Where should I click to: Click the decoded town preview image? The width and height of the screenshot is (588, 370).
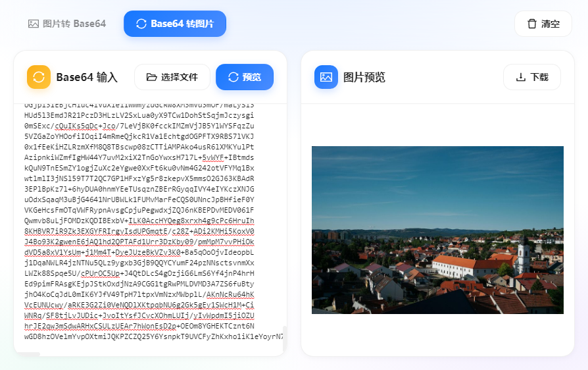click(x=437, y=230)
